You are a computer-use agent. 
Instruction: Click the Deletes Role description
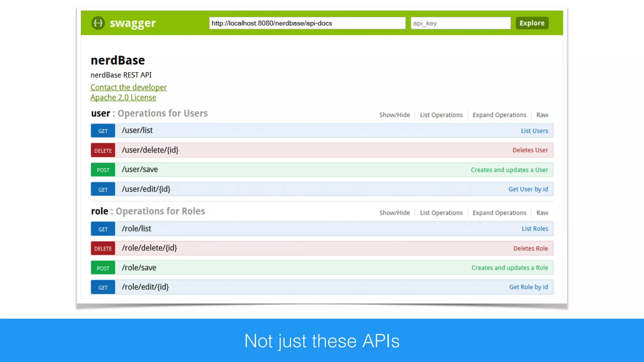click(530, 248)
